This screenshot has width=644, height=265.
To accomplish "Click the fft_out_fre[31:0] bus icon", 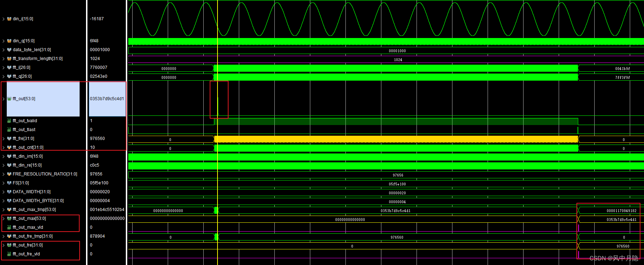I will point(9,245).
